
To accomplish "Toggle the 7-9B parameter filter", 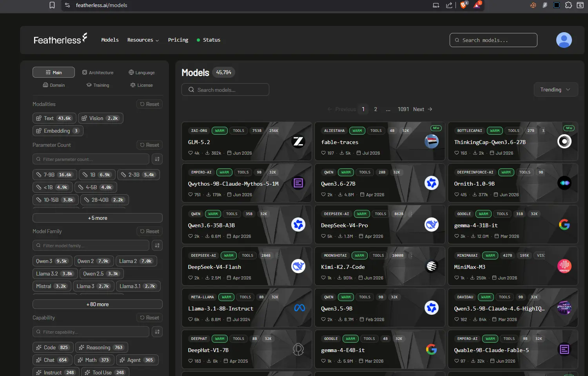I will tap(55, 175).
